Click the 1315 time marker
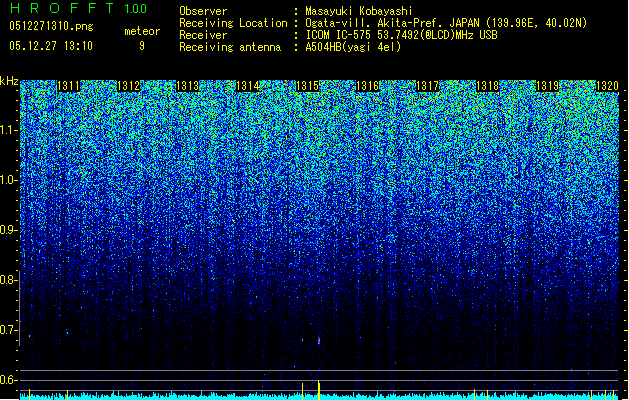Viewport: 629px width, 400px height. coord(308,86)
